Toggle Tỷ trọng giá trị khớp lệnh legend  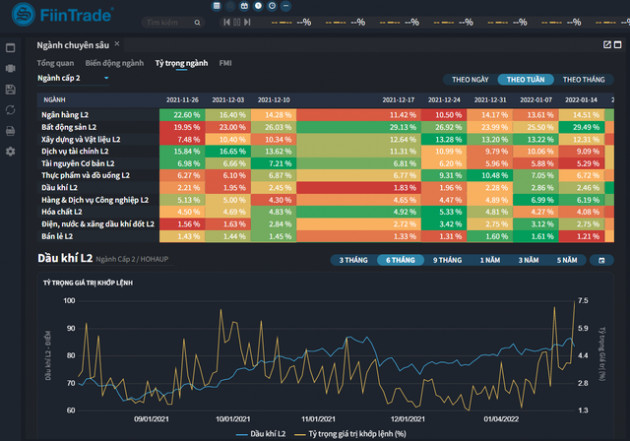pyautogui.click(x=350, y=434)
